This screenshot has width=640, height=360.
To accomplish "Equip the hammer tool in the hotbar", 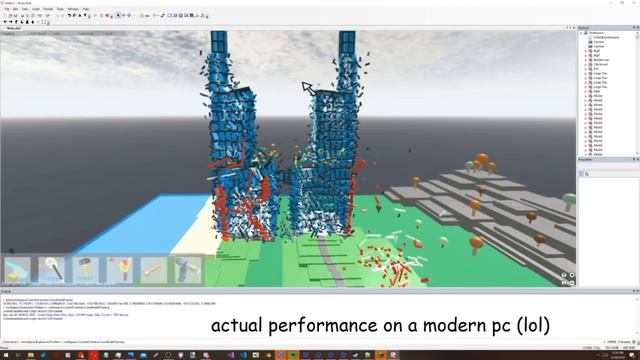I will coord(85,270).
